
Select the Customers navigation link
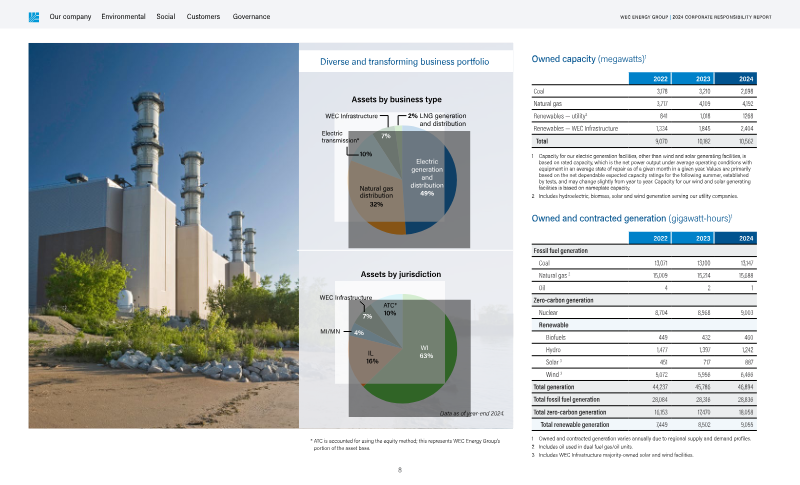(x=204, y=17)
